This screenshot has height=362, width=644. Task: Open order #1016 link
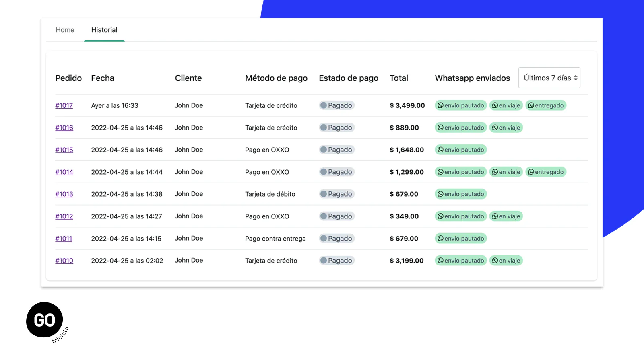[x=64, y=128]
